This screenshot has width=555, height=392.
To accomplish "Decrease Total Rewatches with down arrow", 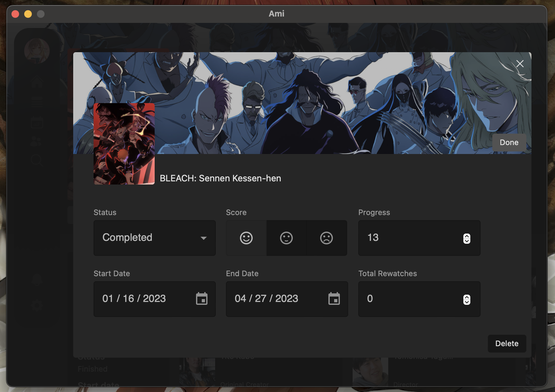I will (x=467, y=302).
